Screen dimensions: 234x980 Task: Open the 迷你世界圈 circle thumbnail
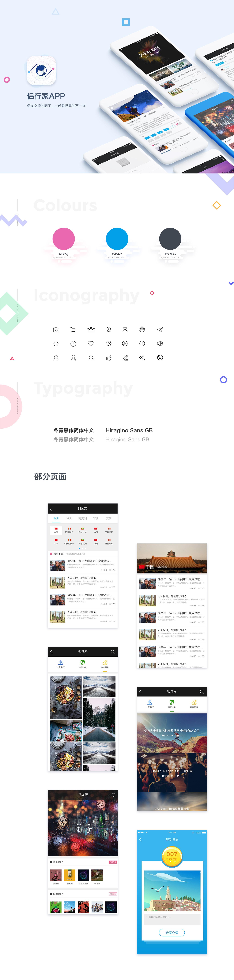tap(83, 875)
